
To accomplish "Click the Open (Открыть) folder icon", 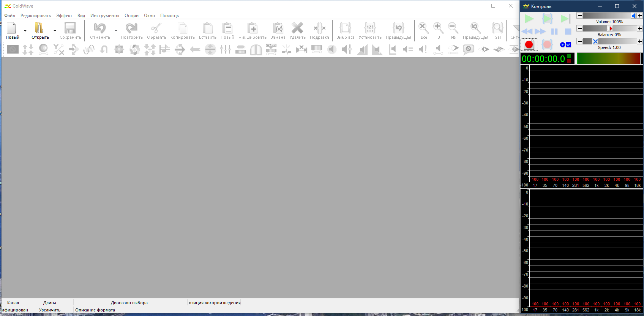I will [x=39, y=28].
